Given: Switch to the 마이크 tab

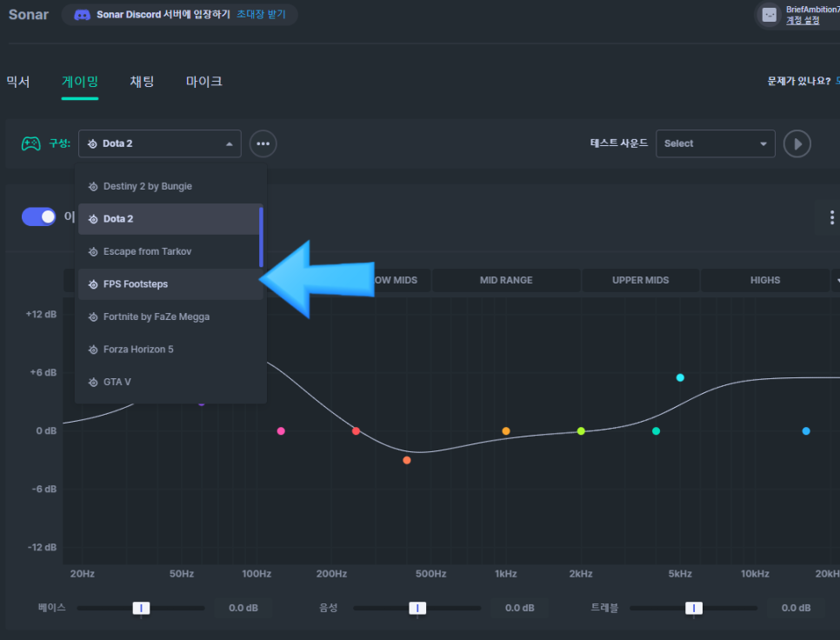Looking at the screenshot, I should (204, 82).
